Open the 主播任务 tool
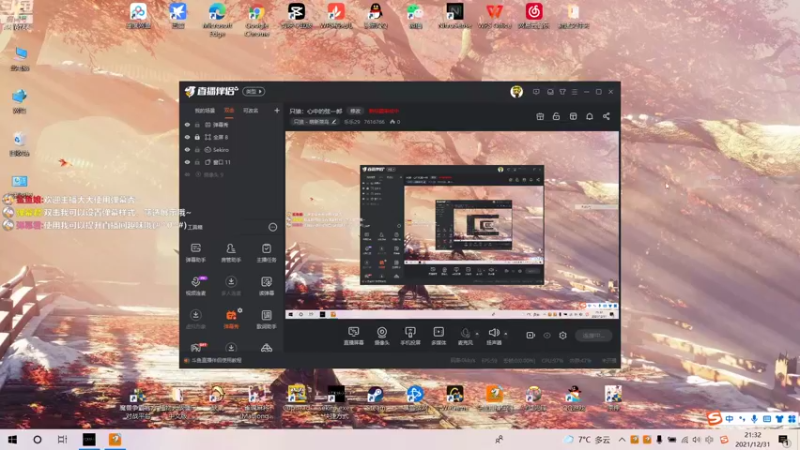Viewport: 800px width, 450px height. [266, 253]
